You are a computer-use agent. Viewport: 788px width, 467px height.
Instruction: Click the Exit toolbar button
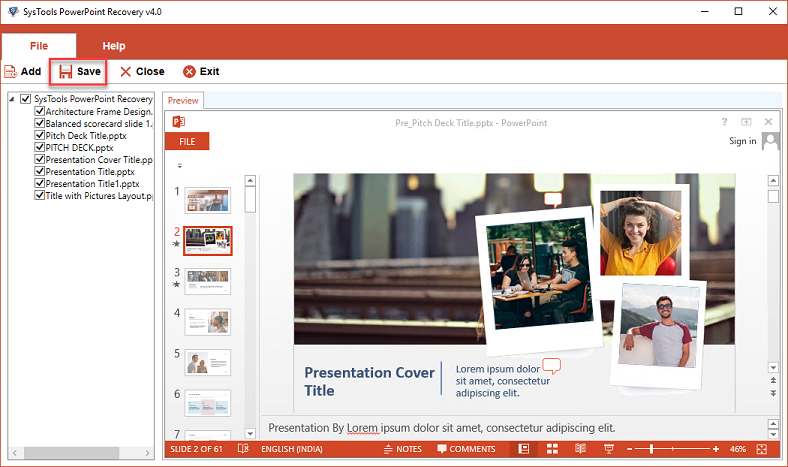(x=201, y=71)
